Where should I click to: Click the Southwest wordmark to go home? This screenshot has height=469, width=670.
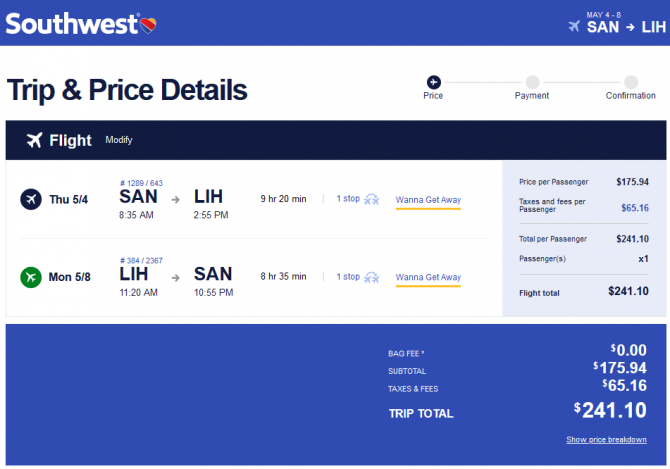coord(72,24)
